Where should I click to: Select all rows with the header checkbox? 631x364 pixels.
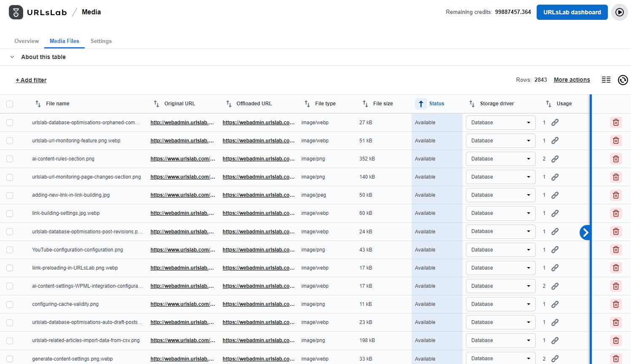10,103
